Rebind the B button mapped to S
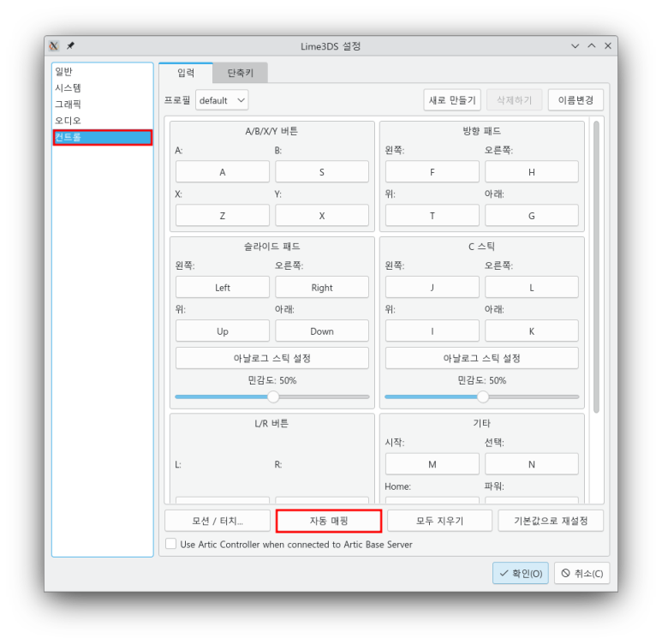The image size is (662, 644). pos(322,172)
